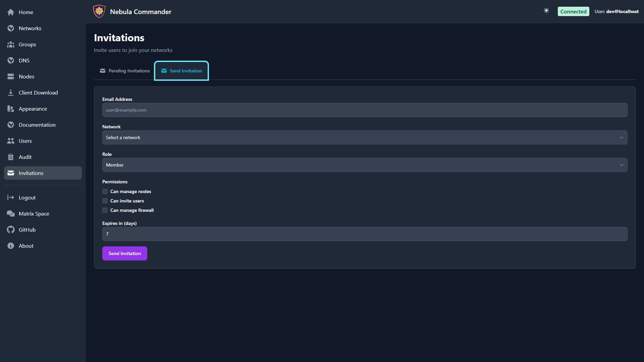Open the Select a network dropdown
Screen dimensions: 644x362
point(365,137)
